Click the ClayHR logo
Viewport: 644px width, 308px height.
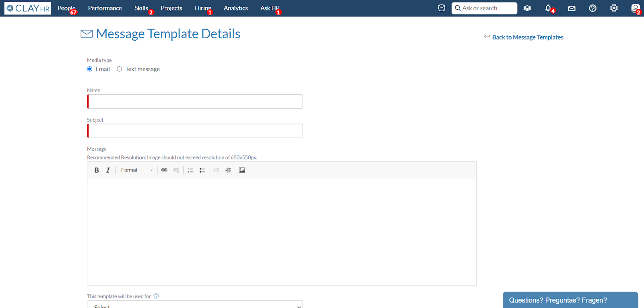(28, 8)
